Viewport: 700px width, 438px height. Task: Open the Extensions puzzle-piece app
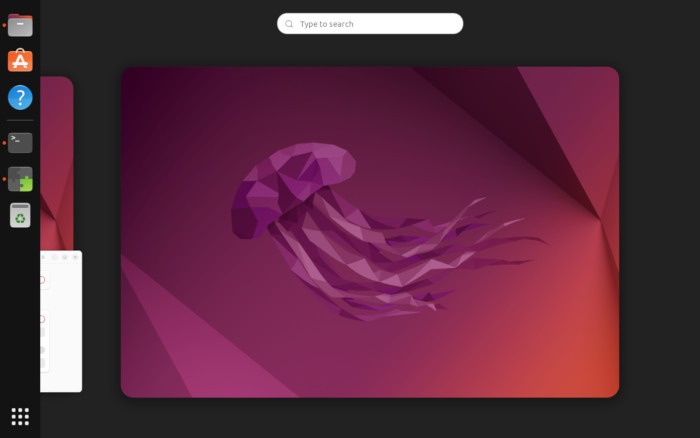tap(20, 179)
